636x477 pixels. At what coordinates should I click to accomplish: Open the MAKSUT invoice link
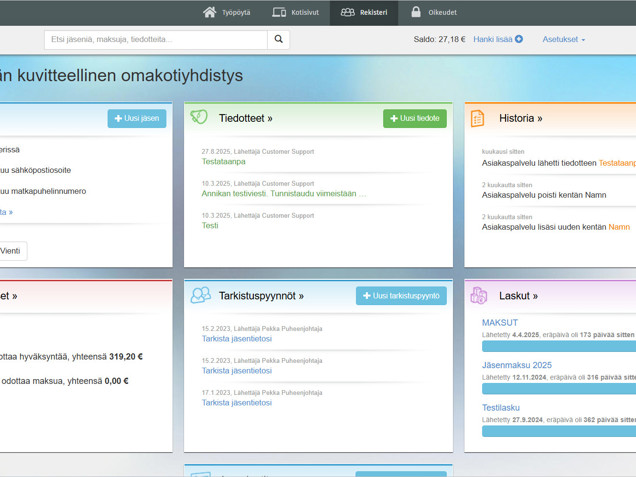(500, 323)
